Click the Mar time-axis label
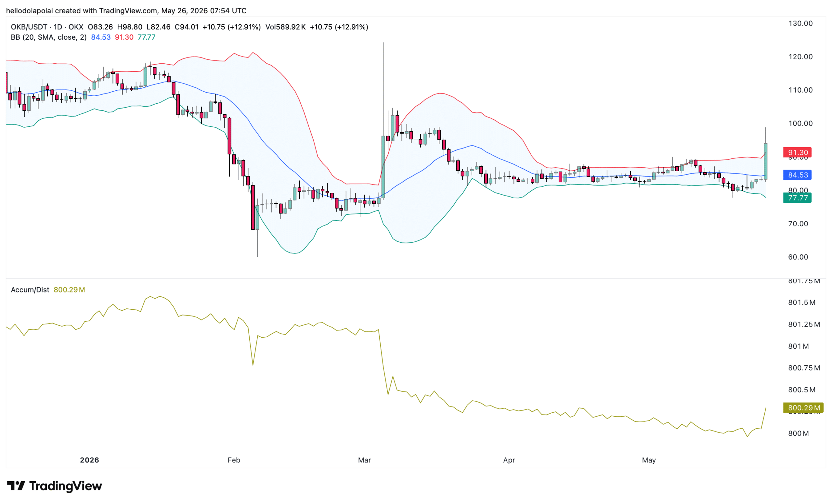Screen dimensions: 832x504 tap(364, 460)
